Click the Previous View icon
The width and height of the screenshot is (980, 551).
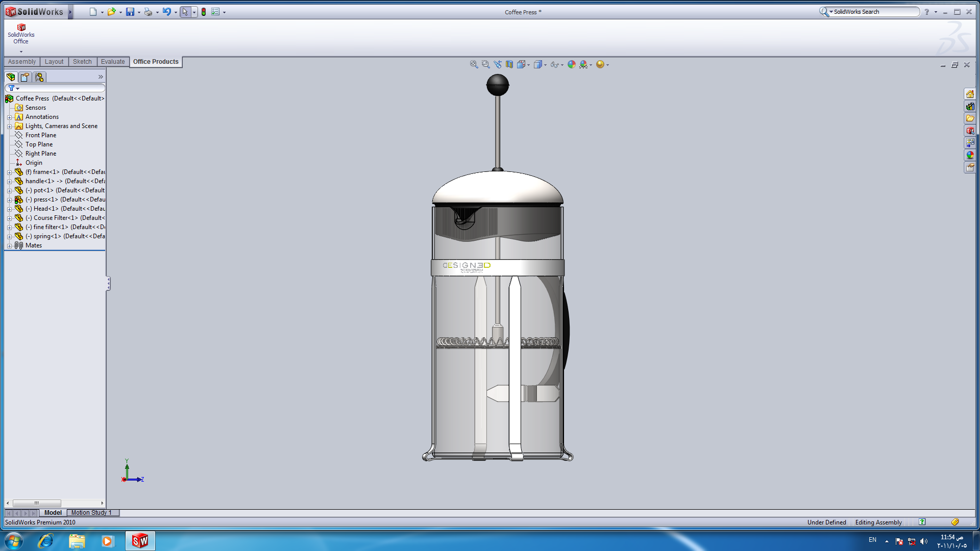(x=498, y=64)
